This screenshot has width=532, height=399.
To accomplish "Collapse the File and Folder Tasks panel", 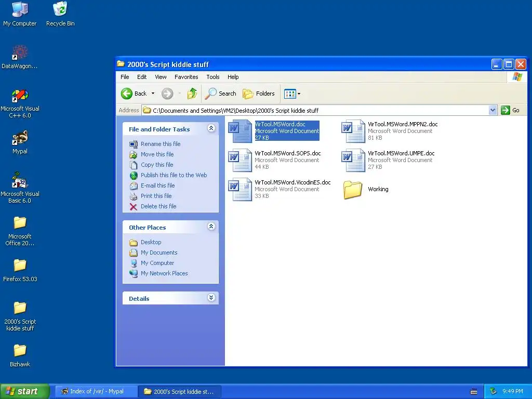I will coord(211,128).
